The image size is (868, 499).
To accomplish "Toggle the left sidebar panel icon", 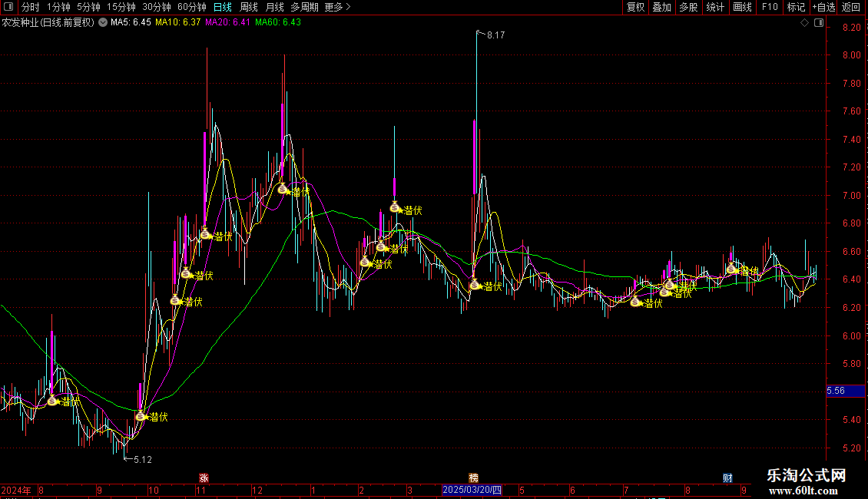I will point(9,7).
